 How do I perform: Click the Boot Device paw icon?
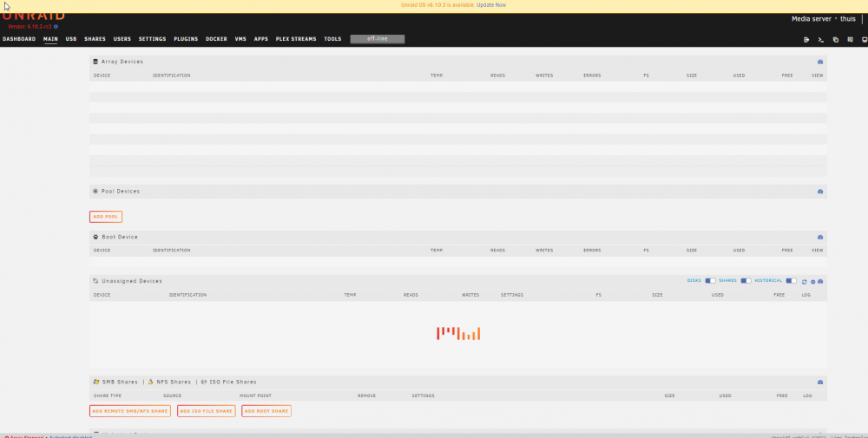point(95,237)
